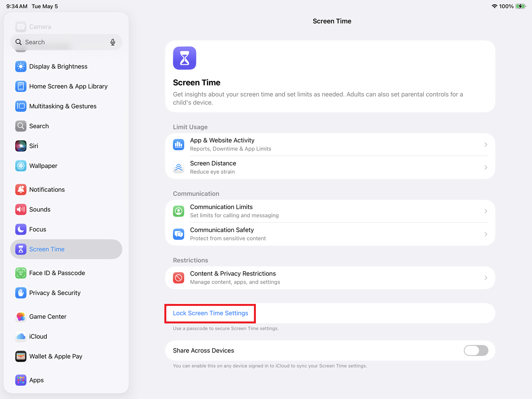
Task: Select the Sounds label in the sidebar
Action: (40, 210)
